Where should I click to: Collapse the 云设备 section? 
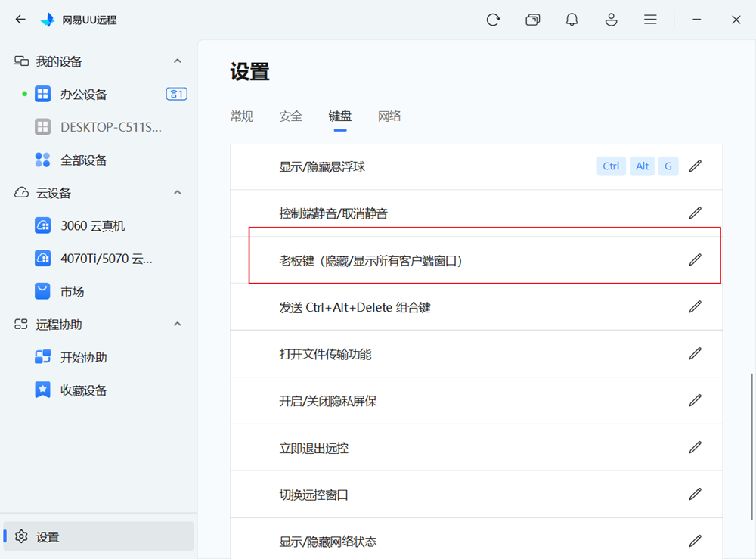(x=178, y=192)
